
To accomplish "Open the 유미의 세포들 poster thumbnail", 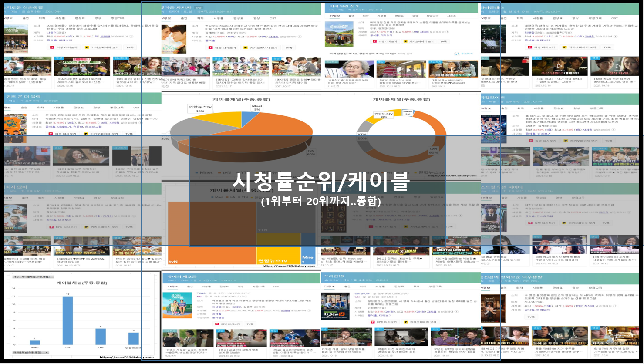I will (177, 306).
